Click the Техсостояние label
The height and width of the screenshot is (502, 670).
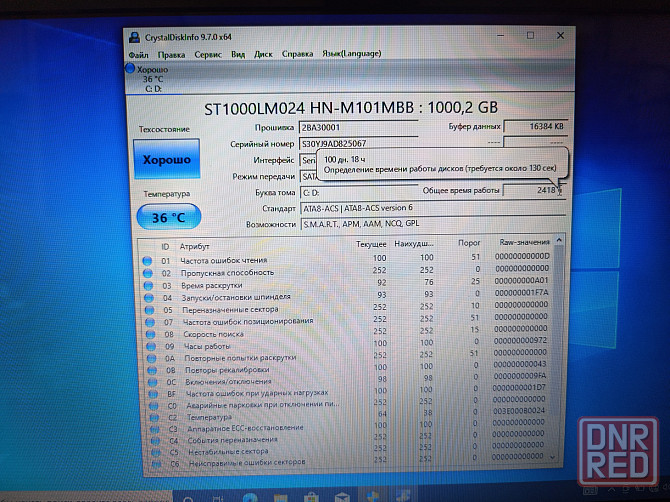(164, 129)
